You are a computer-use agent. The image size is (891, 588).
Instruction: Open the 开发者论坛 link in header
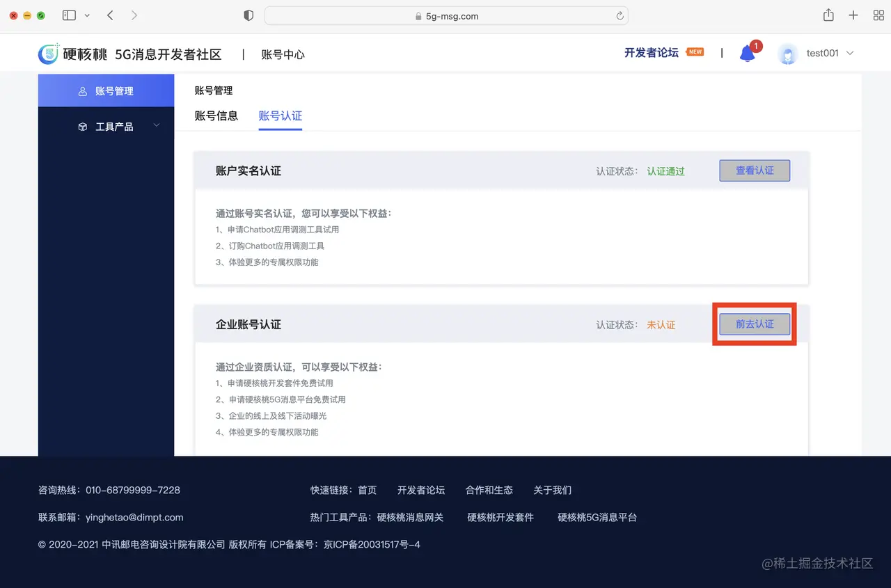(x=652, y=53)
